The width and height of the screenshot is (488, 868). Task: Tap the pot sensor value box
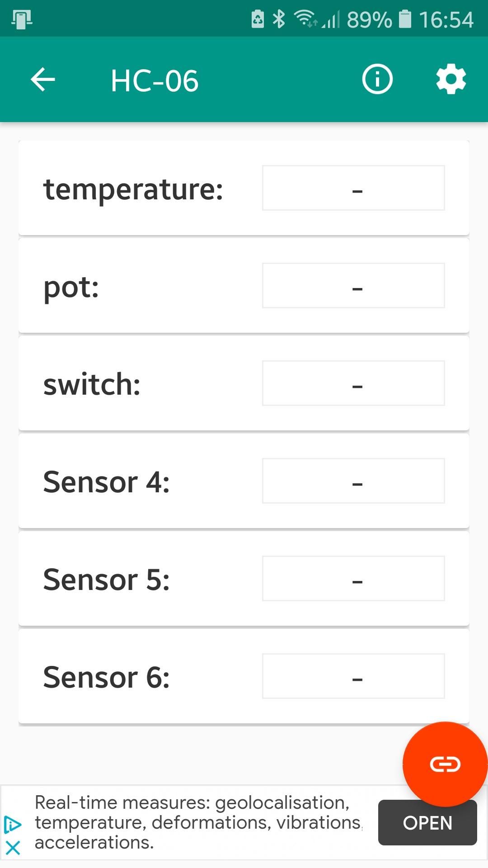click(x=353, y=285)
